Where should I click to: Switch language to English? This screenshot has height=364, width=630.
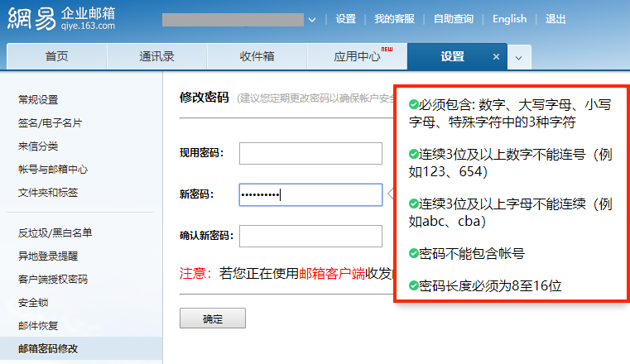(509, 19)
